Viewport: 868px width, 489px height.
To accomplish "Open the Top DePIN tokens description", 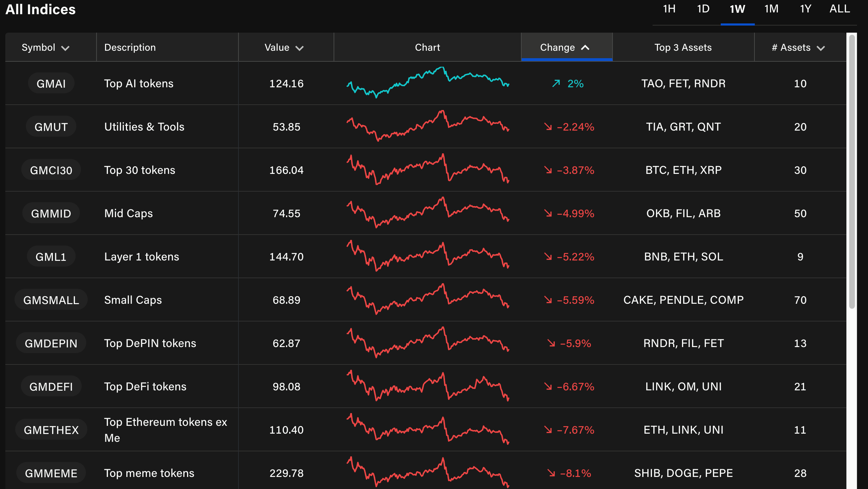I will tap(150, 343).
